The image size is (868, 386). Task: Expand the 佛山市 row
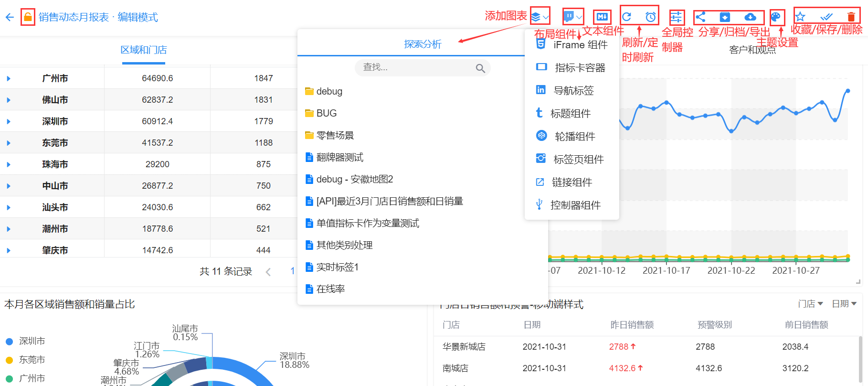[9, 100]
